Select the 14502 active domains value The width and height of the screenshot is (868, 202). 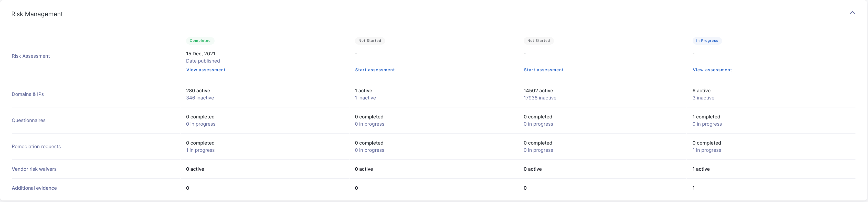[x=538, y=91]
